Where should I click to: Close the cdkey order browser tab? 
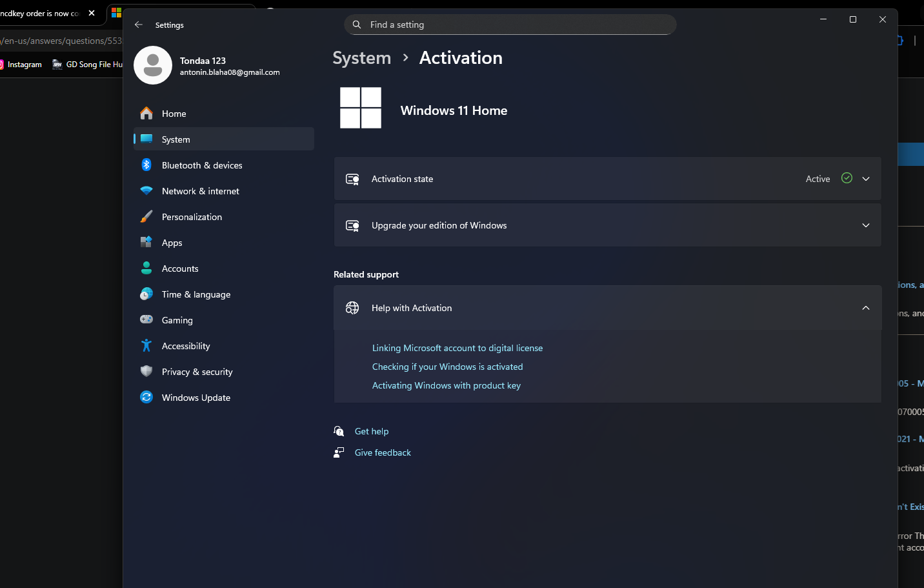coord(92,13)
